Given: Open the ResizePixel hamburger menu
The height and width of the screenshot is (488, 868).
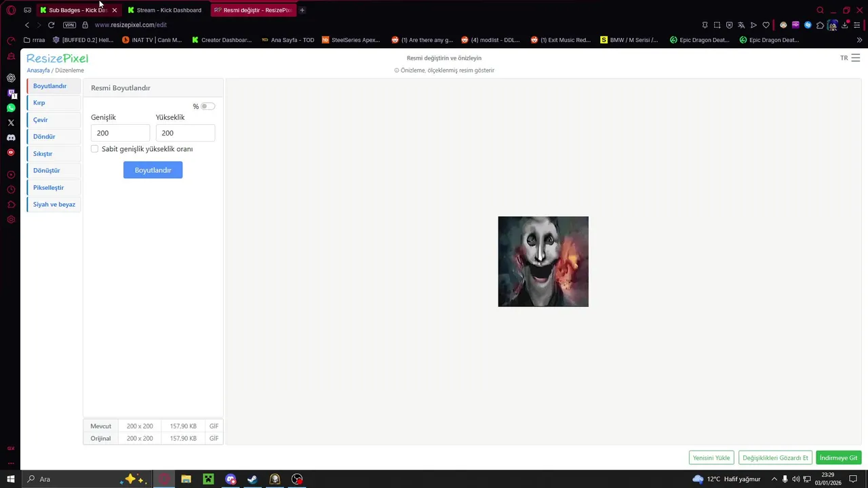Looking at the screenshot, I should point(856,58).
